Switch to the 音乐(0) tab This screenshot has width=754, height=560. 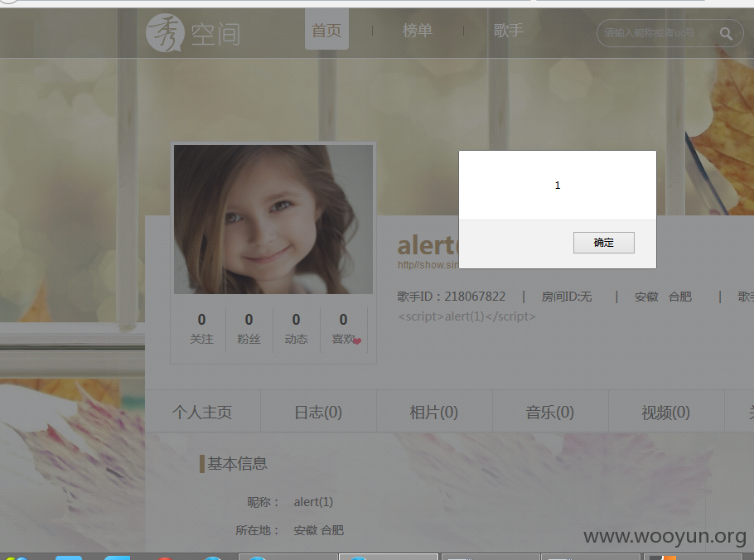(x=550, y=412)
